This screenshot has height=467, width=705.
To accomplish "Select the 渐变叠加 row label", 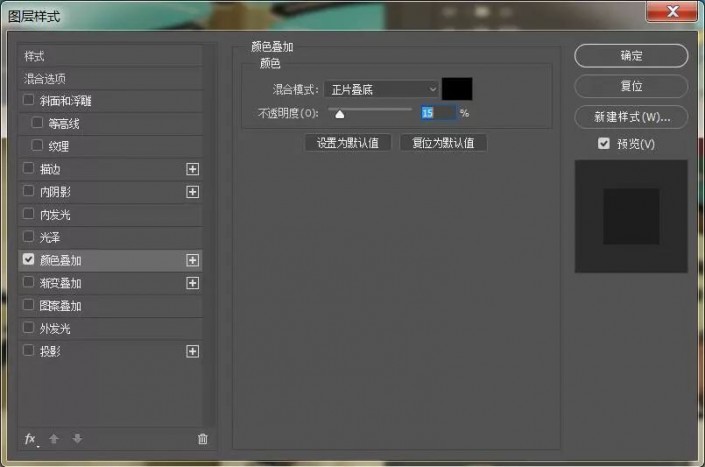I will [60, 283].
